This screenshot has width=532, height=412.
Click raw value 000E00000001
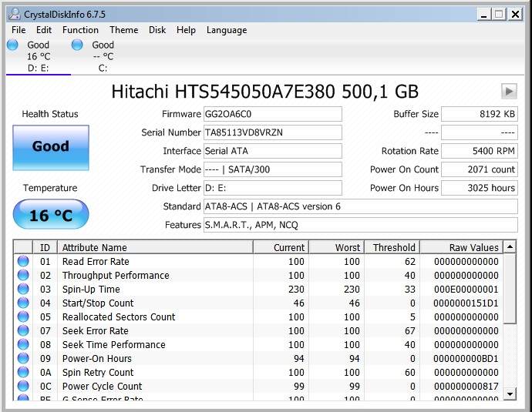[x=466, y=290]
